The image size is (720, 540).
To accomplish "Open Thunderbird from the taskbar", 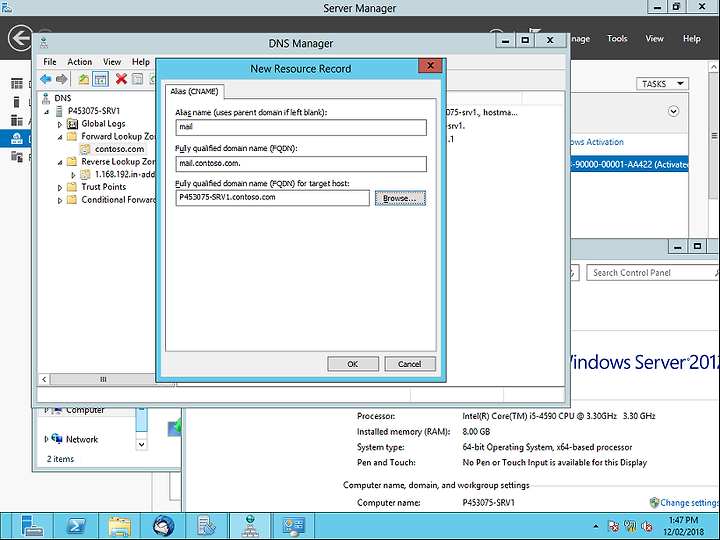I will tap(163, 526).
